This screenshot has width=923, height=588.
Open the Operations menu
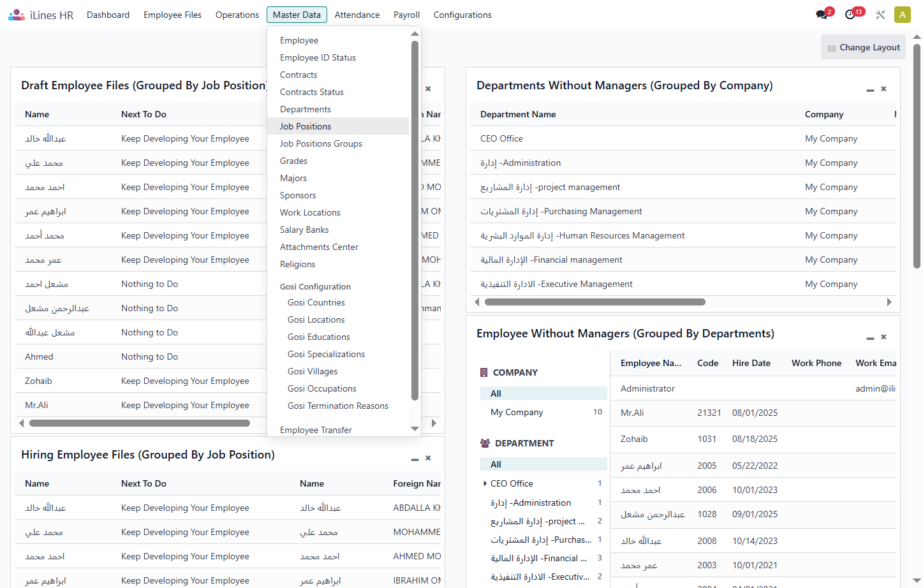pos(237,15)
